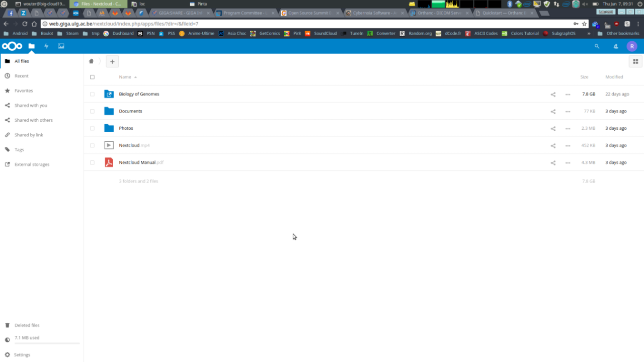The image size is (644, 362).
Task: Open Shared with you in sidebar
Action: (42, 106)
